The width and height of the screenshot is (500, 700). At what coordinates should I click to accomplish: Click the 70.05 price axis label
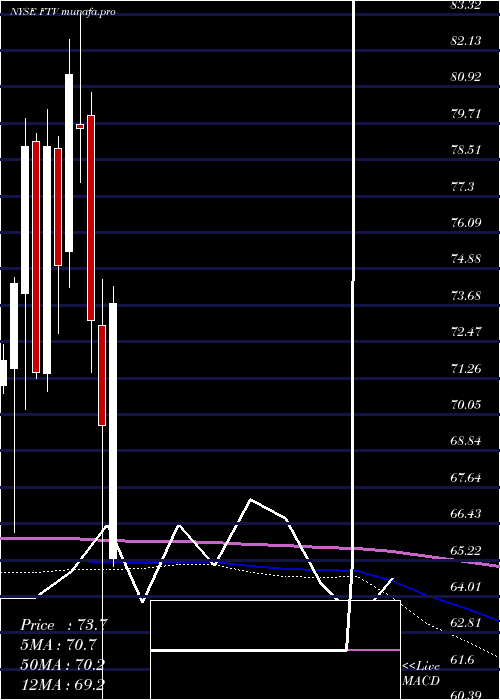pos(466,404)
